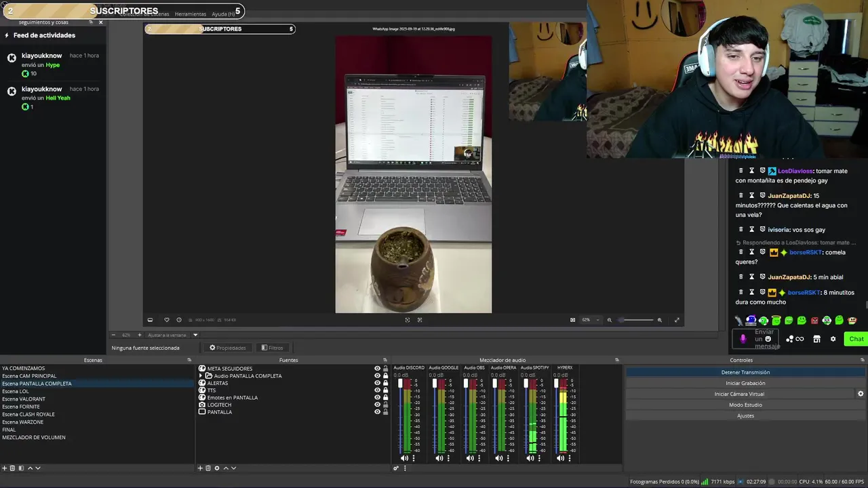This screenshot has height=488, width=868.
Task: Mute Audio SPOTIFY speaker icon
Action: point(530,458)
